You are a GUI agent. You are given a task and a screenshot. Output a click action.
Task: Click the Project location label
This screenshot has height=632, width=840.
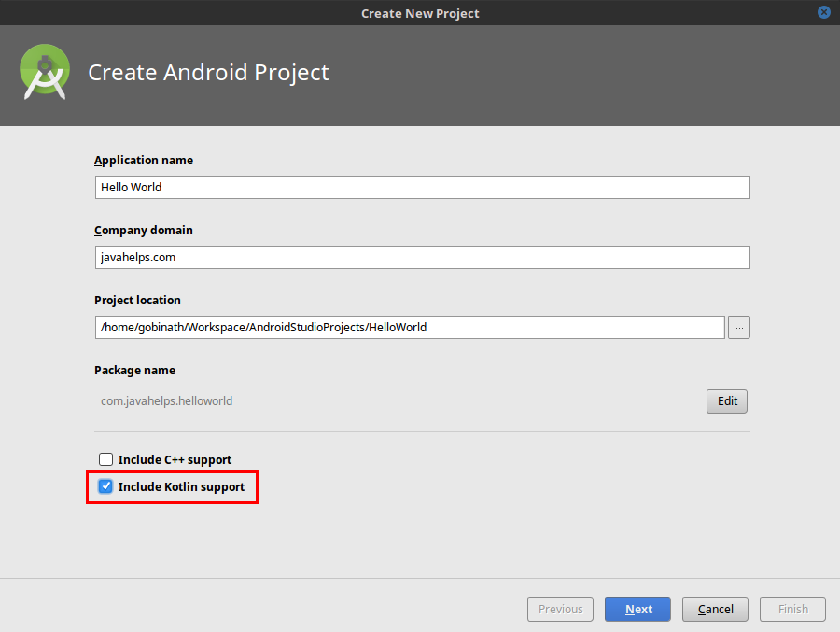[x=138, y=301]
